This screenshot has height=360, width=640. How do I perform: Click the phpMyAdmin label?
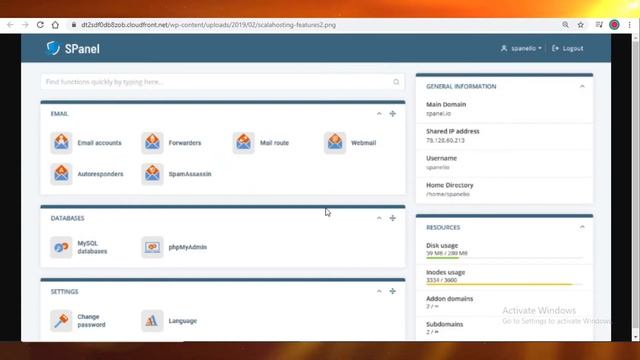188,247
